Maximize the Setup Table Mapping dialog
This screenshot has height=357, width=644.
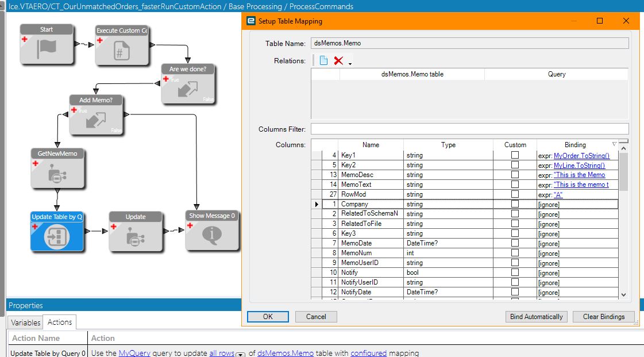600,21
